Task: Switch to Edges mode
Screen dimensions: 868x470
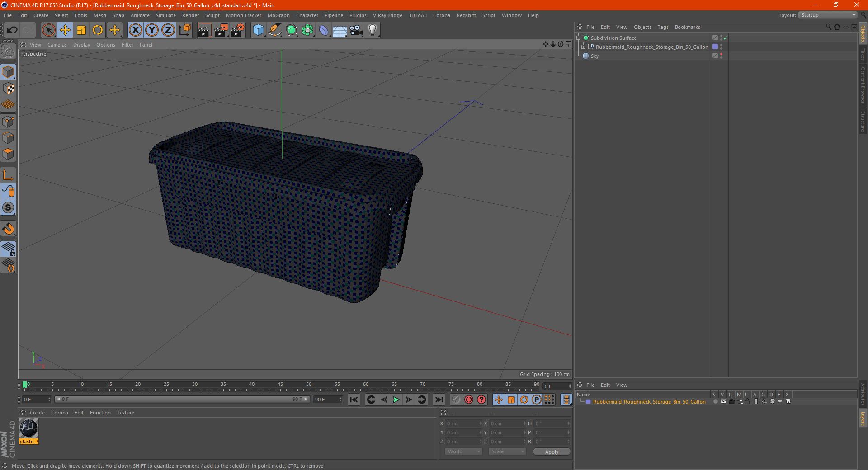Action: (8, 138)
